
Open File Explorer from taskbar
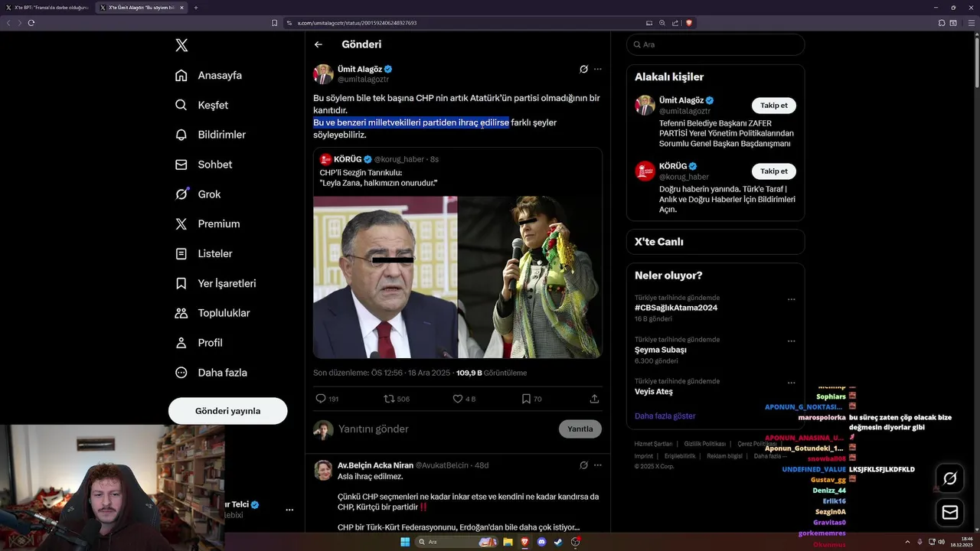coord(507,542)
